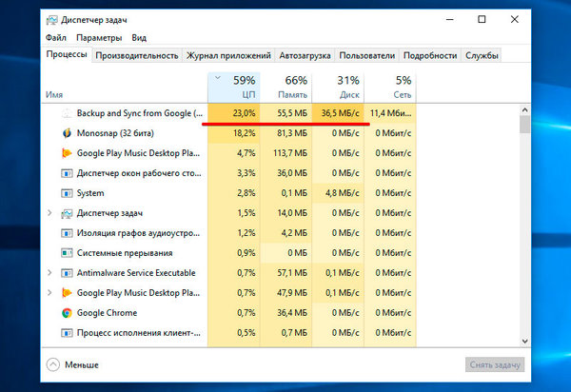Click the 55,5 МБ memory cell
The width and height of the screenshot is (571, 392).
point(285,113)
